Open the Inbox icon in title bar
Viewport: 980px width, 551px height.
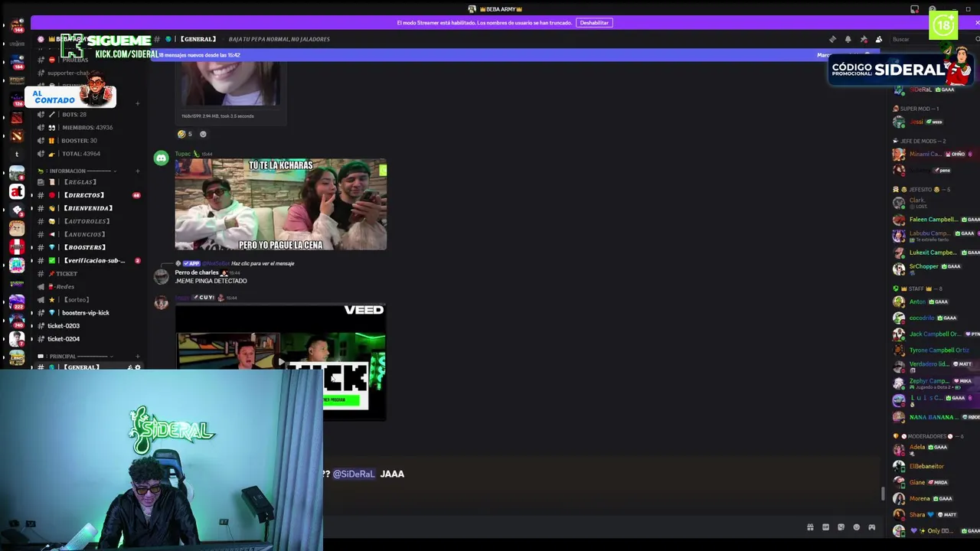click(x=914, y=9)
